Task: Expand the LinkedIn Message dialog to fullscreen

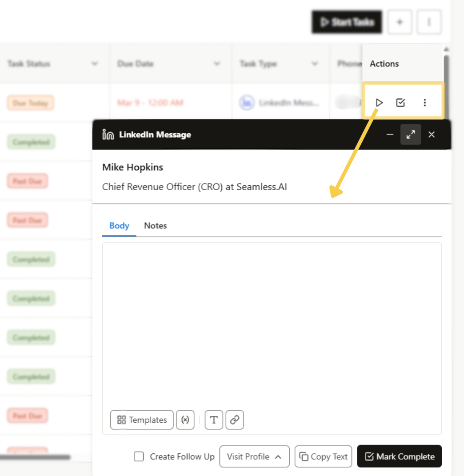Action: (x=410, y=134)
